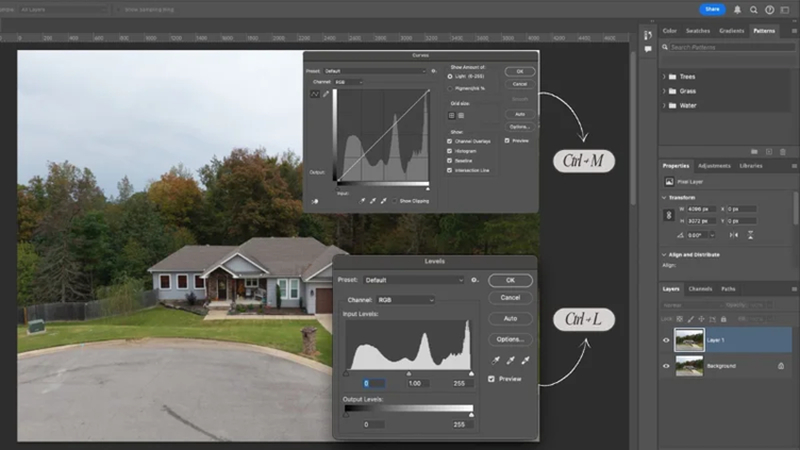800x450 pixels.
Task: Toggle the link width and height icon
Action: click(669, 215)
